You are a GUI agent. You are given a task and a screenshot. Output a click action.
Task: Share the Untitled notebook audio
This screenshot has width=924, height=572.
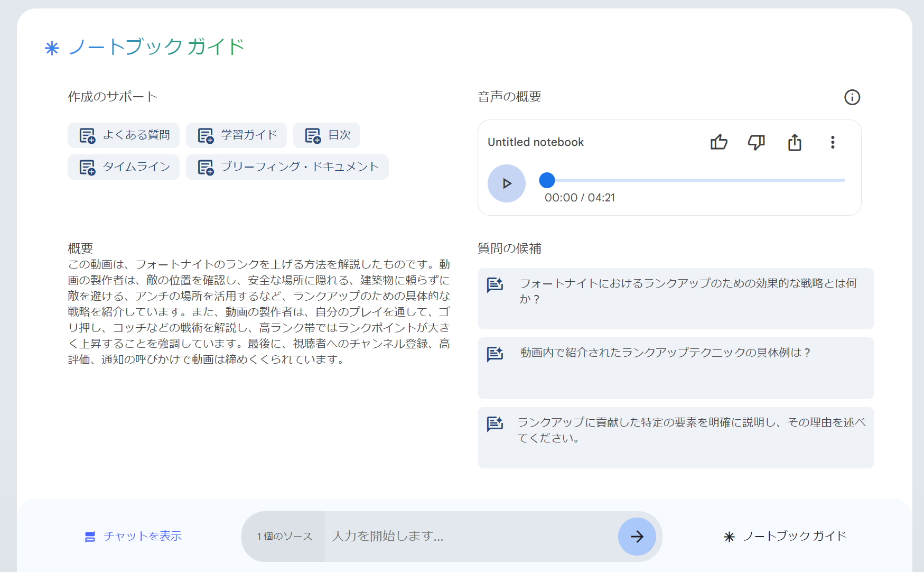(795, 142)
